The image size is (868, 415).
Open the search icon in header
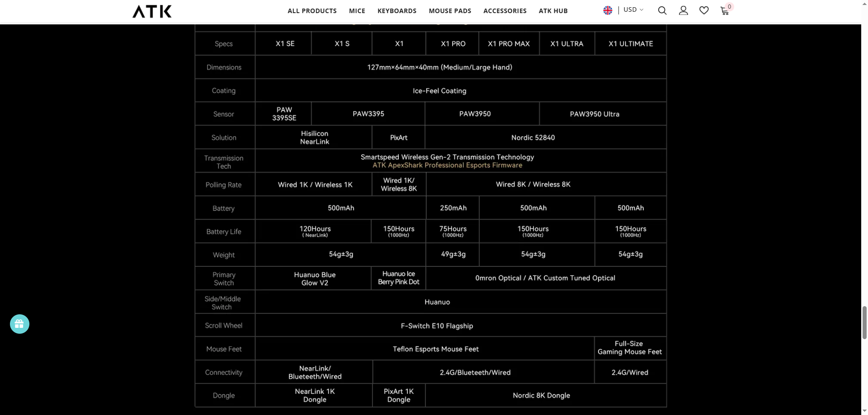click(x=662, y=10)
